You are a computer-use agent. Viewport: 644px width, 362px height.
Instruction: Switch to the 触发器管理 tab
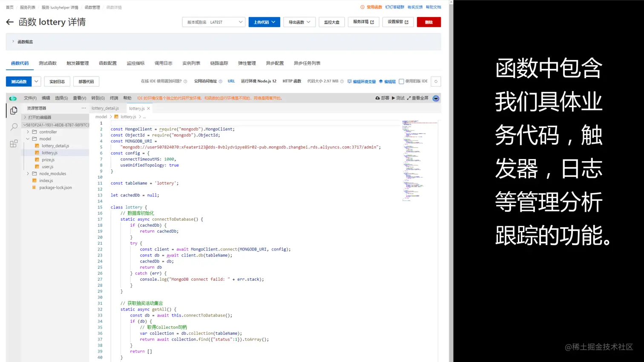77,63
